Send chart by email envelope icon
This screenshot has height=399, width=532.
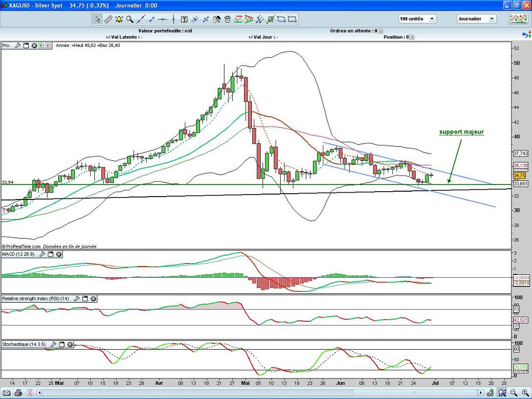[6, 393]
